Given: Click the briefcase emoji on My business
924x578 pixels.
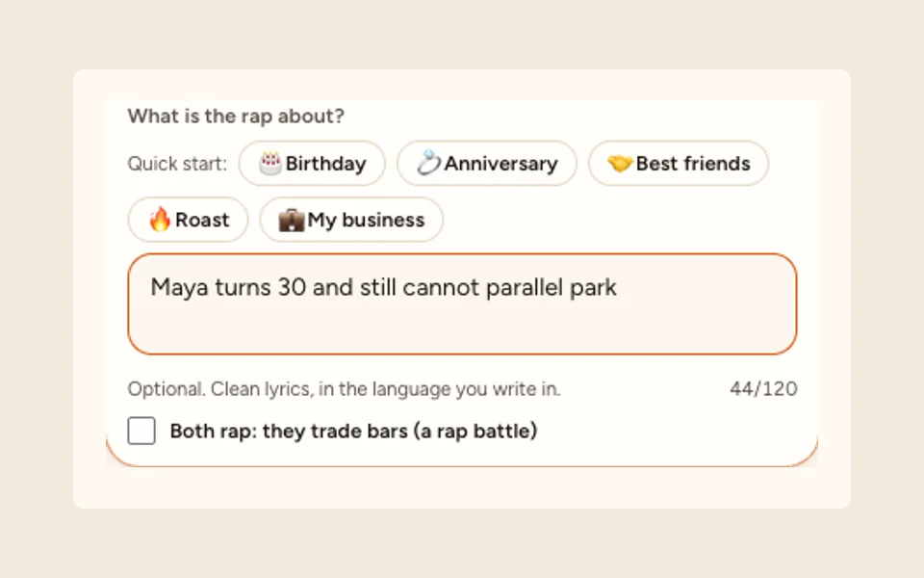Looking at the screenshot, I should (x=291, y=220).
